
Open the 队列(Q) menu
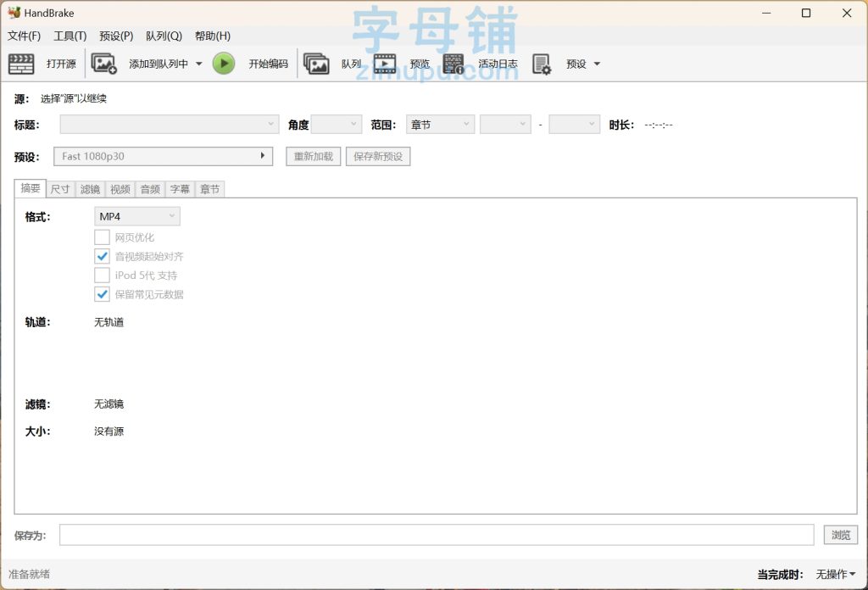point(164,36)
